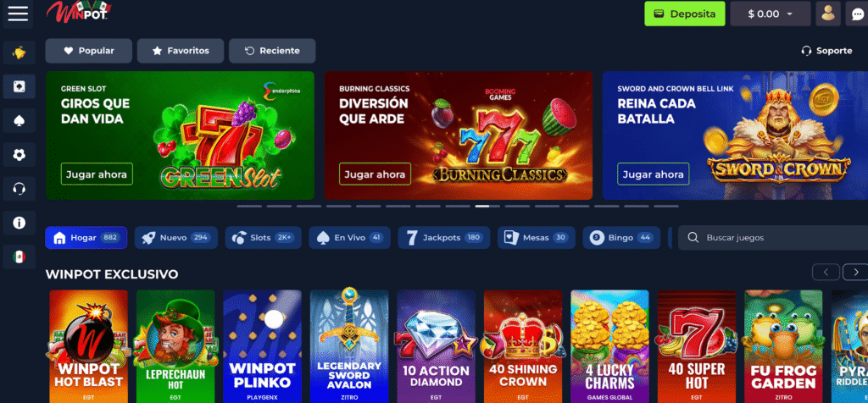Expand the $ 0.00 balance dropdown
The height and width of the screenshot is (403, 868).
pyautogui.click(x=770, y=14)
